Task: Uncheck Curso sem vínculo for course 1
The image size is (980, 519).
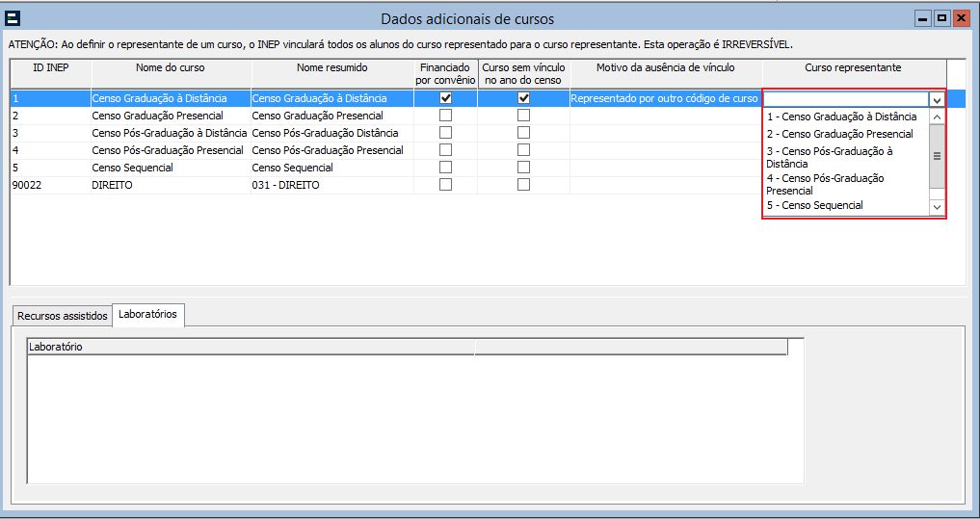Action: (x=523, y=98)
